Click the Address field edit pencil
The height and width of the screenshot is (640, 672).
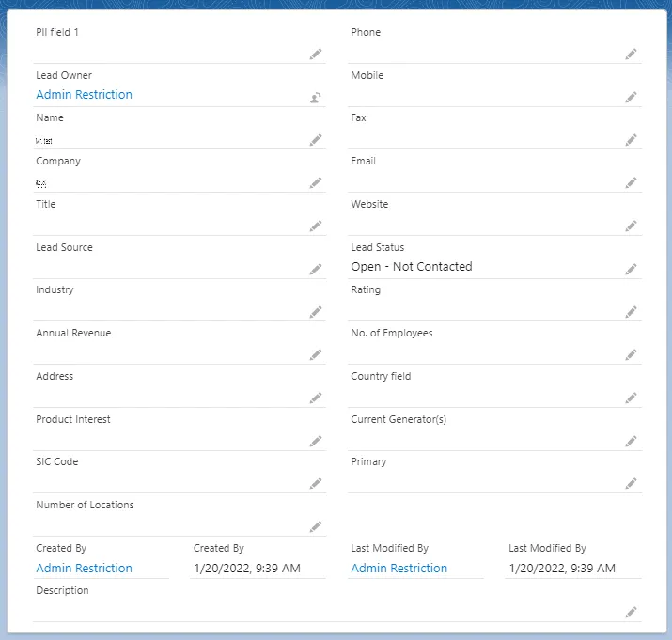click(x=316, y=398)
